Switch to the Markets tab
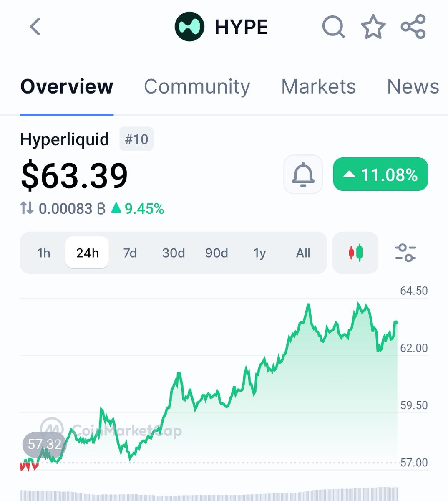 318,86
